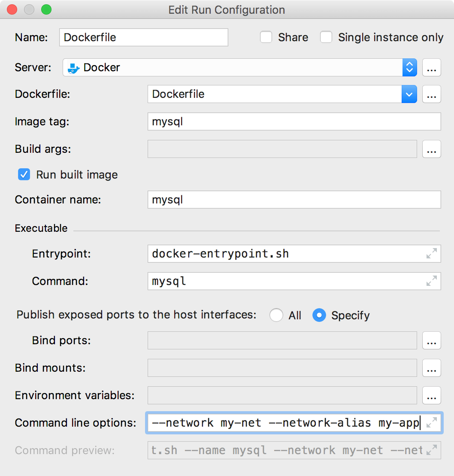The width and height of the screenshot is (454, 476).
Task: Click the Image tag field
Action: pyautogui.click(x=294, y=121)
